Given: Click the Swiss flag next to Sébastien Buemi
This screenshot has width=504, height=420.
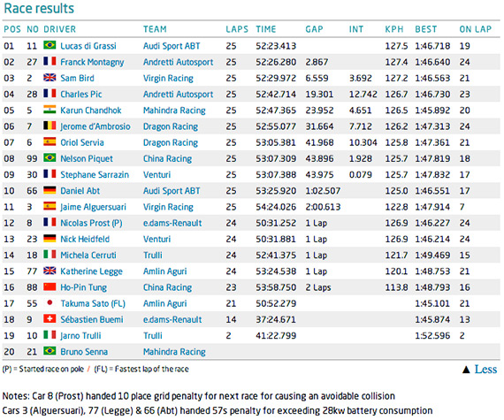Looking at the screenshot, I should coord(50,318).
